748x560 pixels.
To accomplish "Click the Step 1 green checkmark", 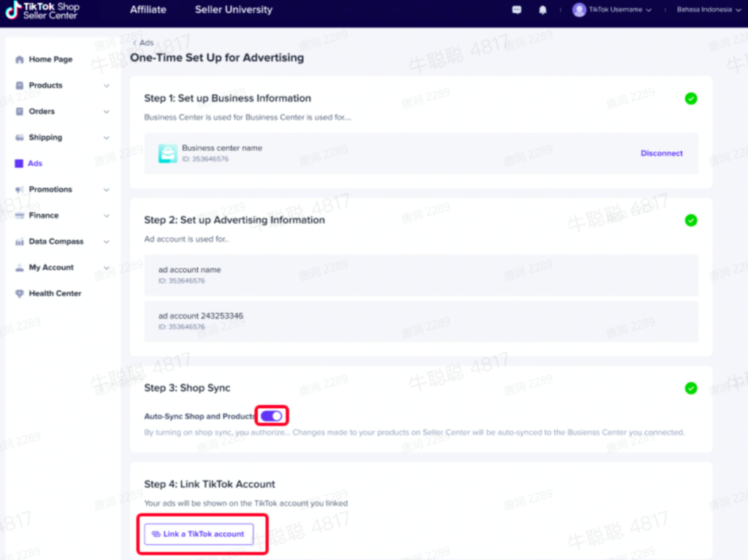I will [x=690, y=99].
